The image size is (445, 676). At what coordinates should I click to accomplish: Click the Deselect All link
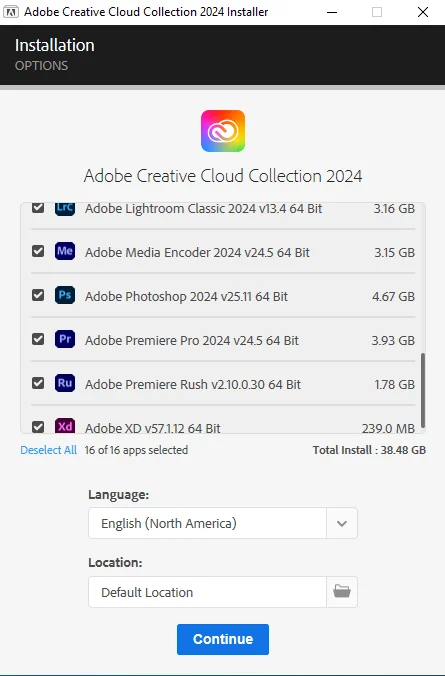coord(49,450)
